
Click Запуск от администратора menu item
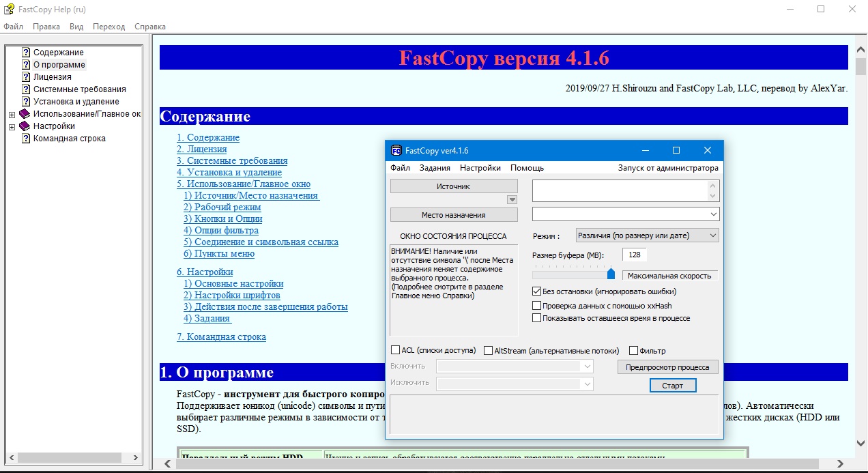point(668,168)
